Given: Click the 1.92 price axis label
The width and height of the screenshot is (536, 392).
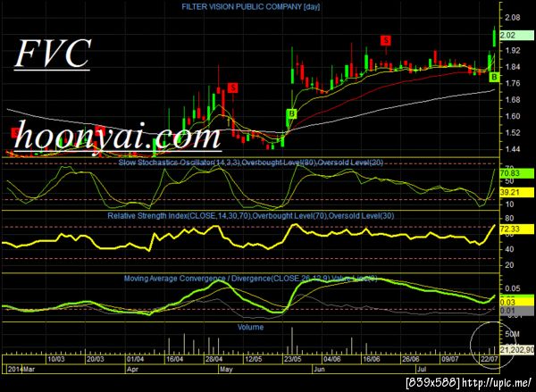Looking at the screenshot, I should click(513, 51).
